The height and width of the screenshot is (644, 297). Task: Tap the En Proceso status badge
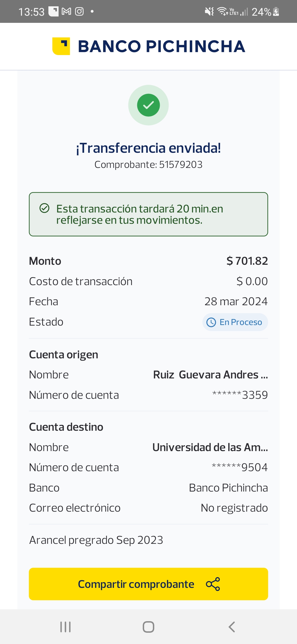tap(235, 322)
